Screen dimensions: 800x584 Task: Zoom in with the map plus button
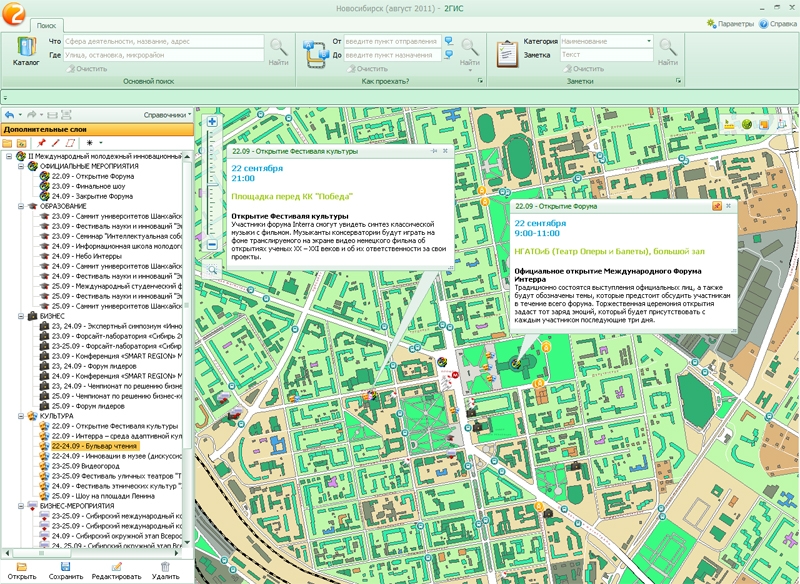coord(212,121)
